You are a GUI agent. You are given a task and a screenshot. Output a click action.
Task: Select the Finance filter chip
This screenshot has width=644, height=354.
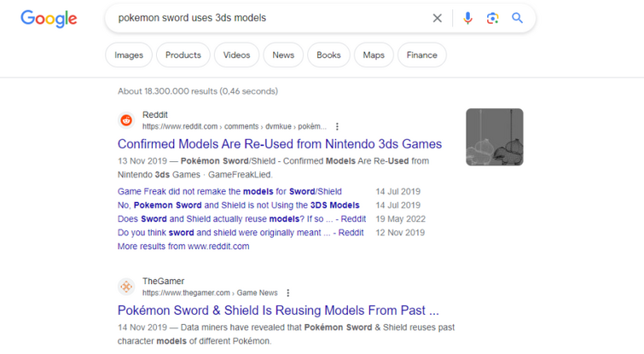pyautogui.click(x=422, y=55)
